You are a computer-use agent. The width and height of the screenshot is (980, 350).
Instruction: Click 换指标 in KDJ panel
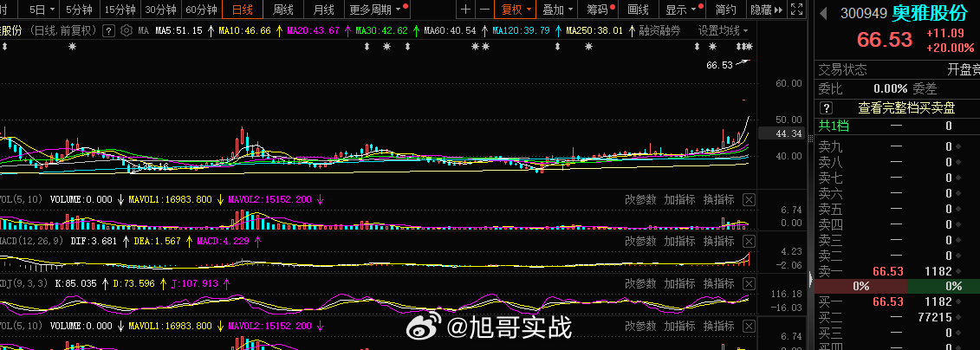718,284
